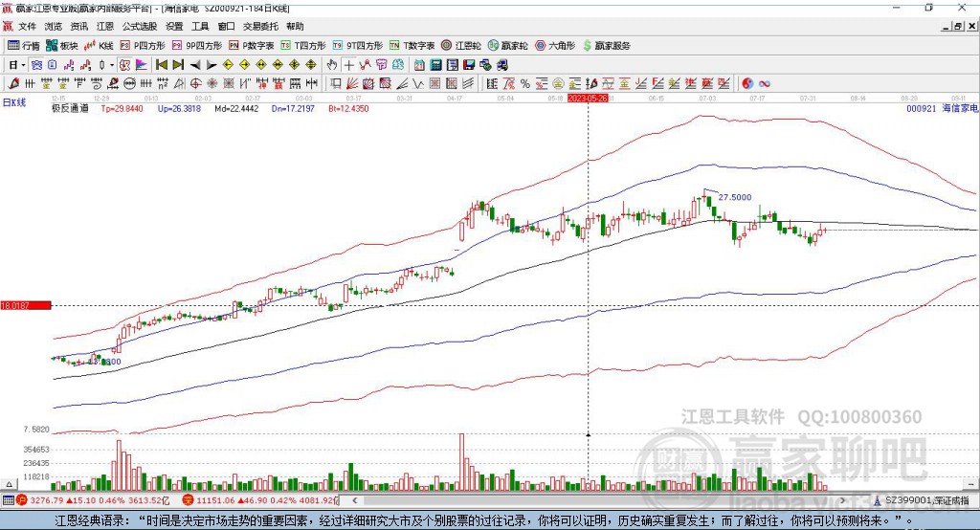Image resolution: width=980 pixels, height=530 pixels.
Task: Click the 18.0187 red price label
Action: click(x=26, y=305)
